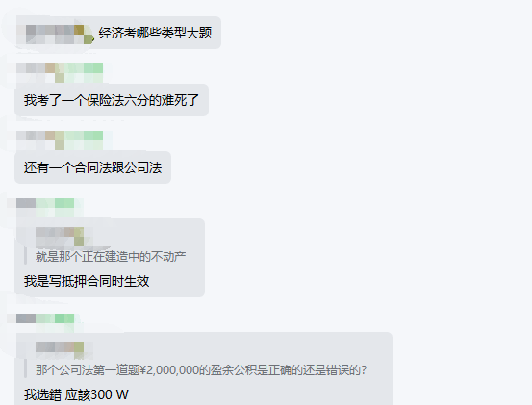Click green badge above the 保险法 message
Screen dimensions: 532x405
click(84, 72)
